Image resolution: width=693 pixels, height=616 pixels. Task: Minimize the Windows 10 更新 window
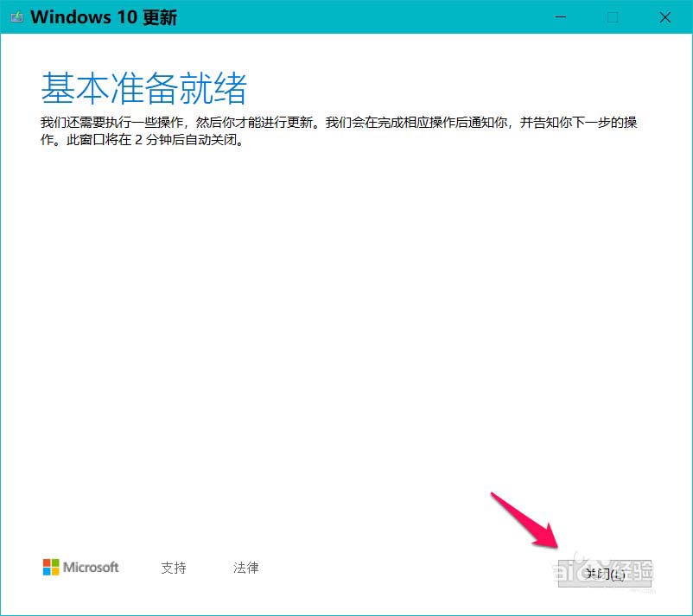[x=561, y=17]
